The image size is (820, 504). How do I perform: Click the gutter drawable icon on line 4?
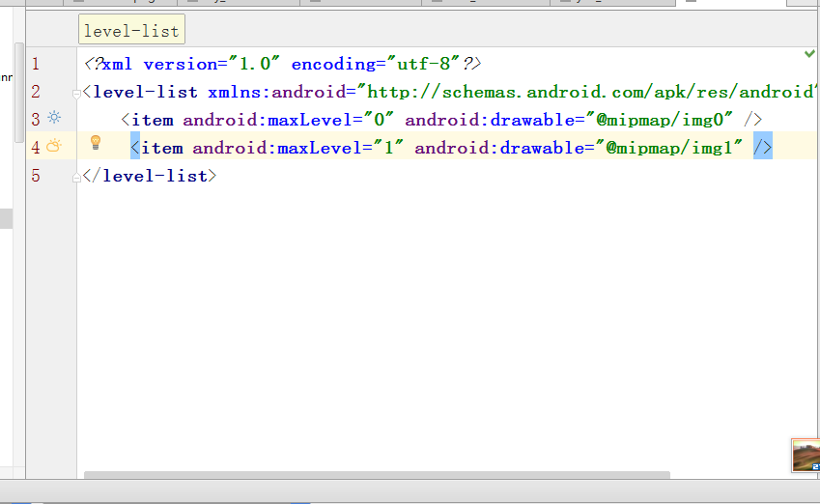(54, 146)
